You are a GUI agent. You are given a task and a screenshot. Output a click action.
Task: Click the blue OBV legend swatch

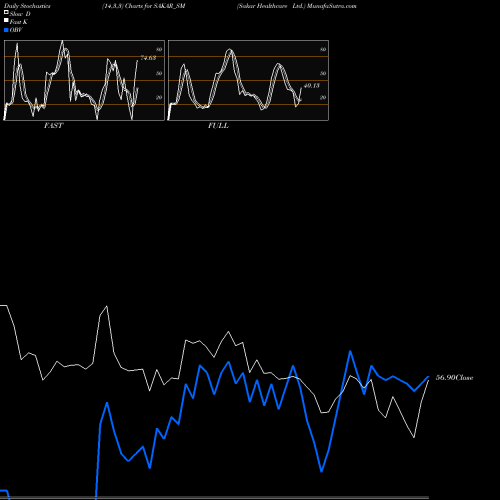pos(6,30)
